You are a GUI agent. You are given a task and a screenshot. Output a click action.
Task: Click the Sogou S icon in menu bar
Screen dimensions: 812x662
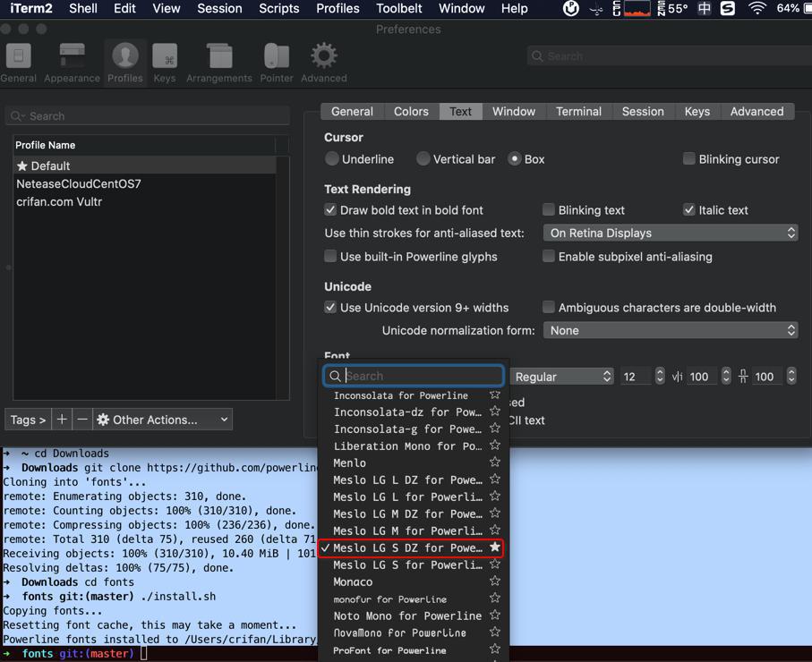(728, 8)
